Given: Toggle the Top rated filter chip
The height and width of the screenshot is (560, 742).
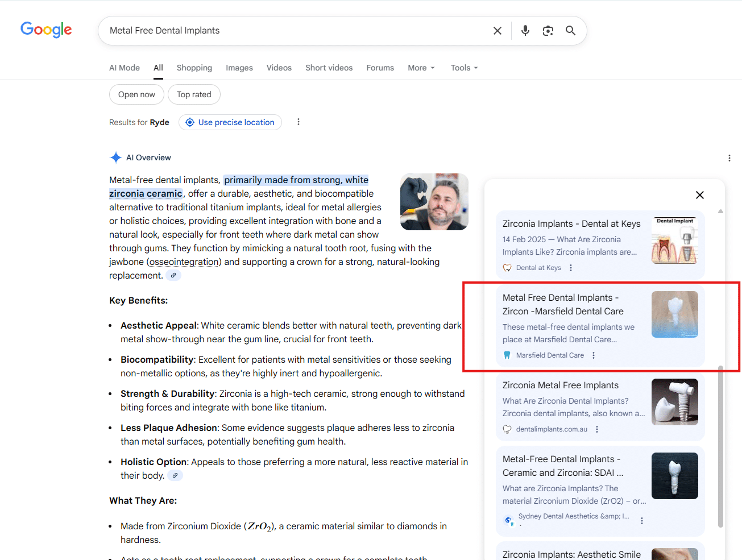Looking at the screenshot, I should [194, 94].
